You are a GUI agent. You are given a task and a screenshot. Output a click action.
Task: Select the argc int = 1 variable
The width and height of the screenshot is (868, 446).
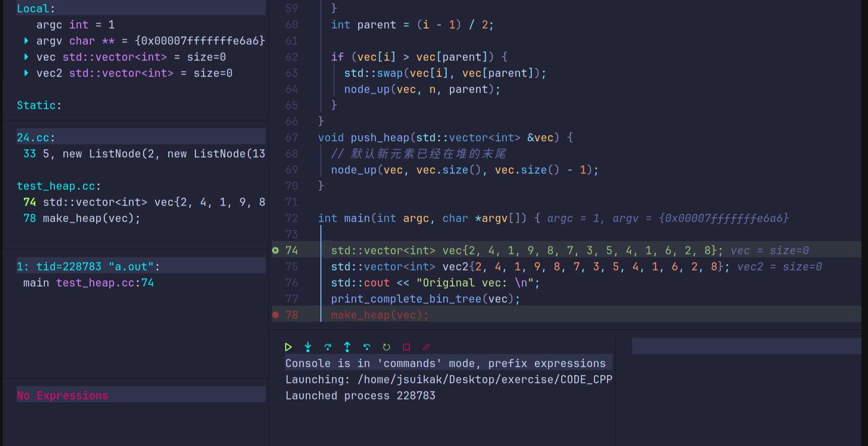[76, 25]
